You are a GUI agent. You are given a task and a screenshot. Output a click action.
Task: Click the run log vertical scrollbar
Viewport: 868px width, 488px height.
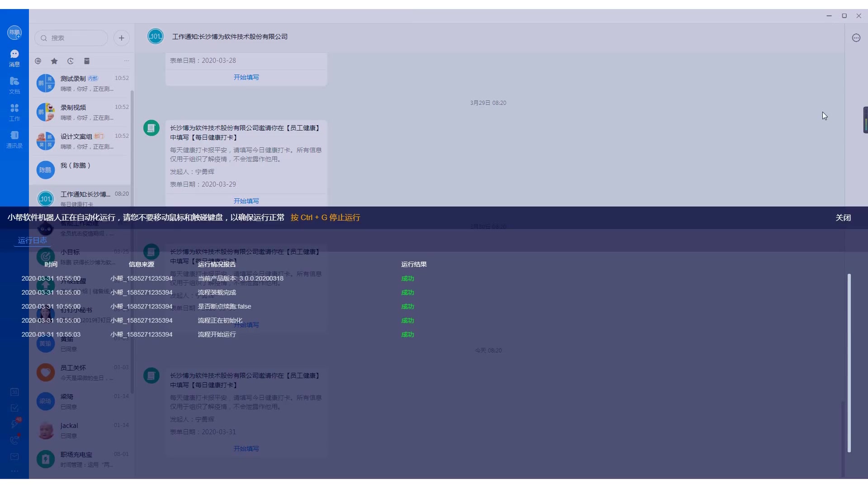tap(849, 363)
